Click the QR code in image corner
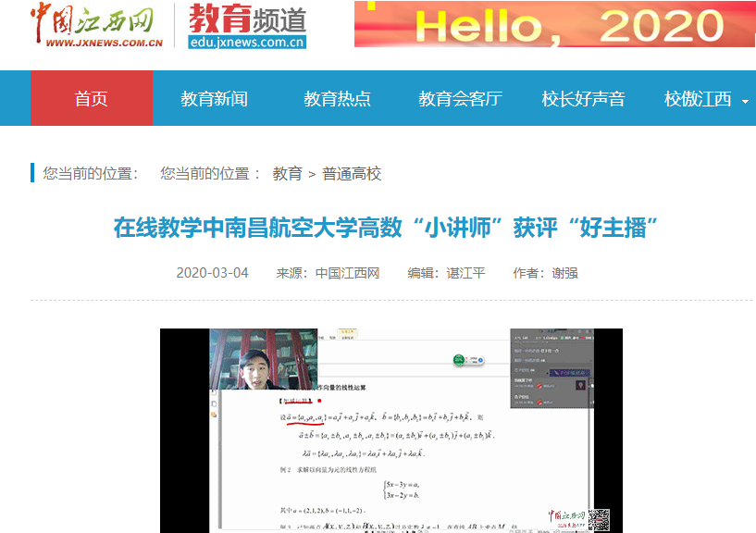The width and height of the screenshot is (756, 533). pos(600,519)
